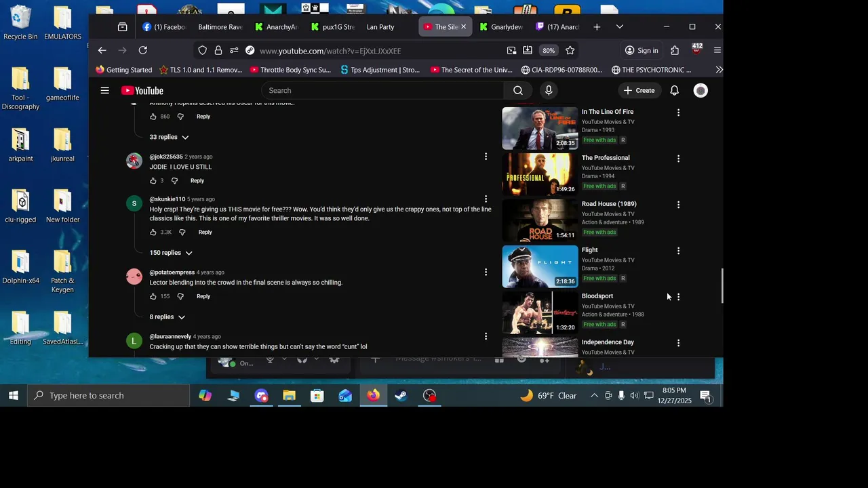Open the YouTube guide hamburger menu
The image size is (868, 488).
(105, 90)
